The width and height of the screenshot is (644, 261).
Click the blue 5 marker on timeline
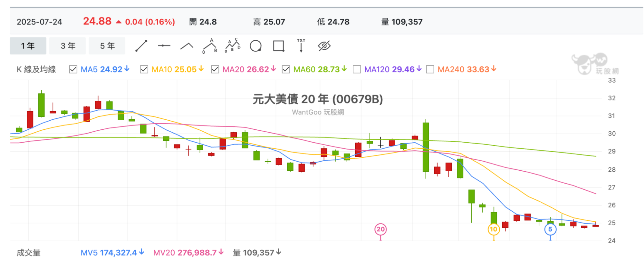[x=550, y=229]
